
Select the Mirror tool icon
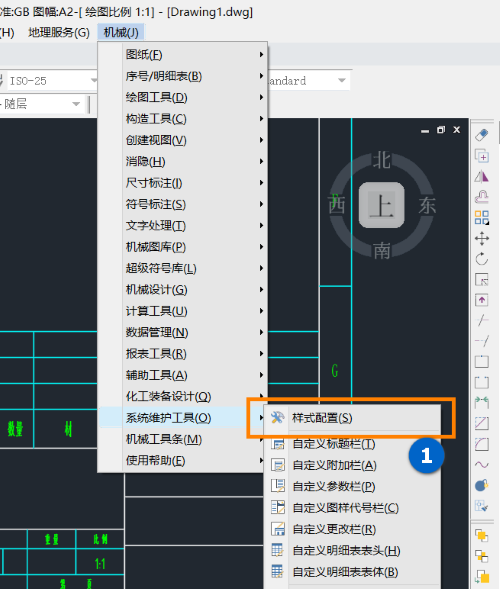point(482,176)
